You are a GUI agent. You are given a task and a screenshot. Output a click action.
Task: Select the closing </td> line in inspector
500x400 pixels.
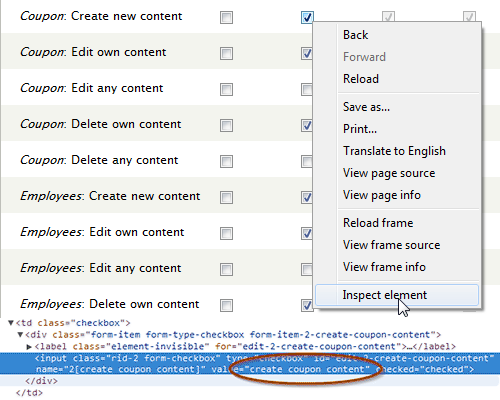[x=29, y=393]
